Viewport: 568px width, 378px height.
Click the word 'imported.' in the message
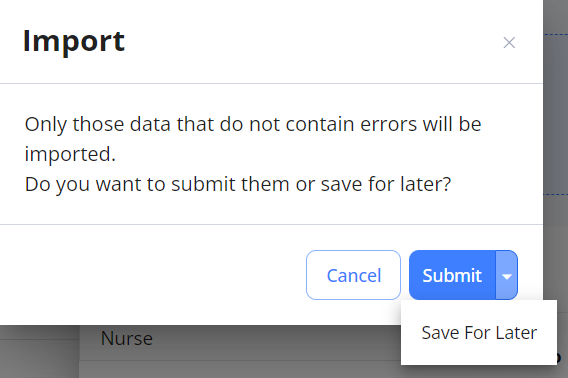(x=70, y=155)
